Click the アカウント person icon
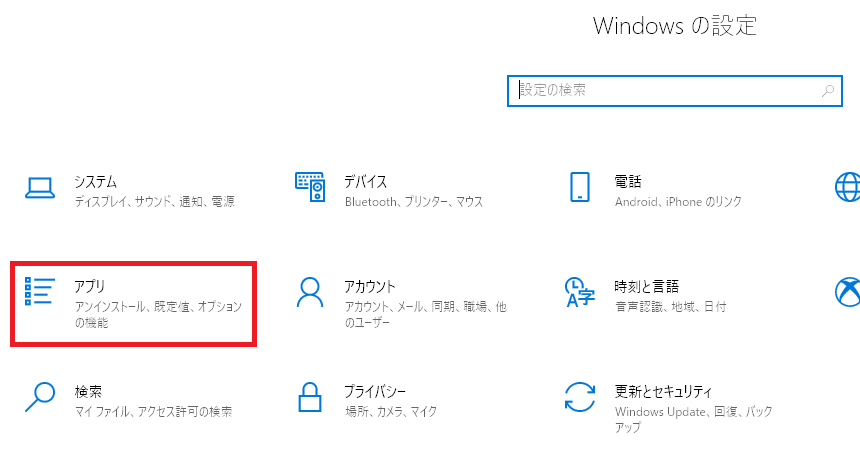The image size is (860, 454). (310, 292)
